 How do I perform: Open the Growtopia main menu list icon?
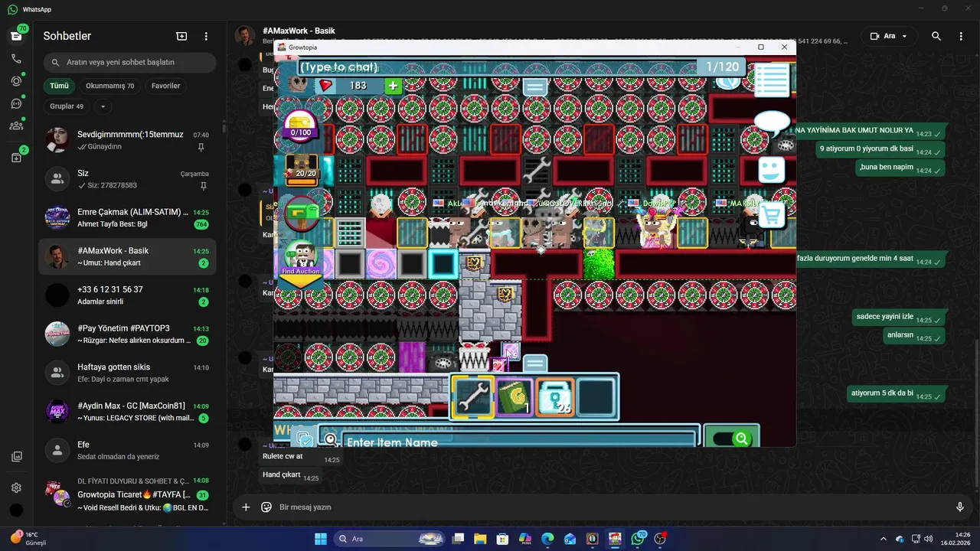click(x=771, y=80)
